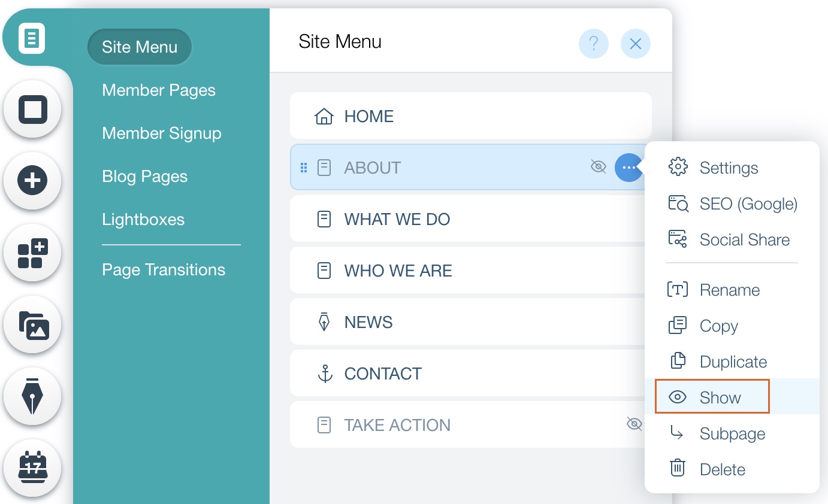Toggle the eye icon on the ABOUT page

click(x=598, y=167)
